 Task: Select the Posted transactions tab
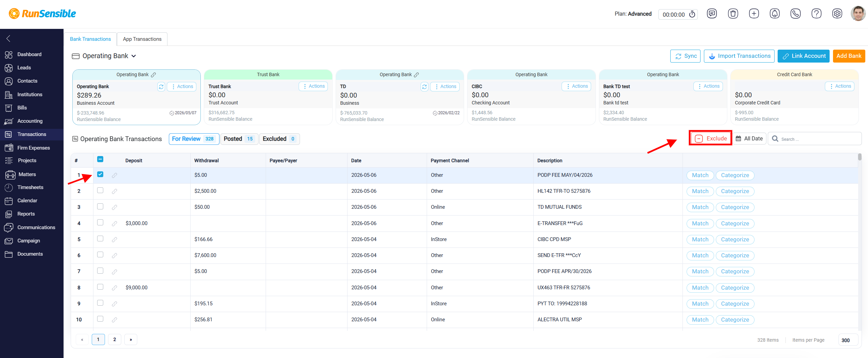(239, 139)
